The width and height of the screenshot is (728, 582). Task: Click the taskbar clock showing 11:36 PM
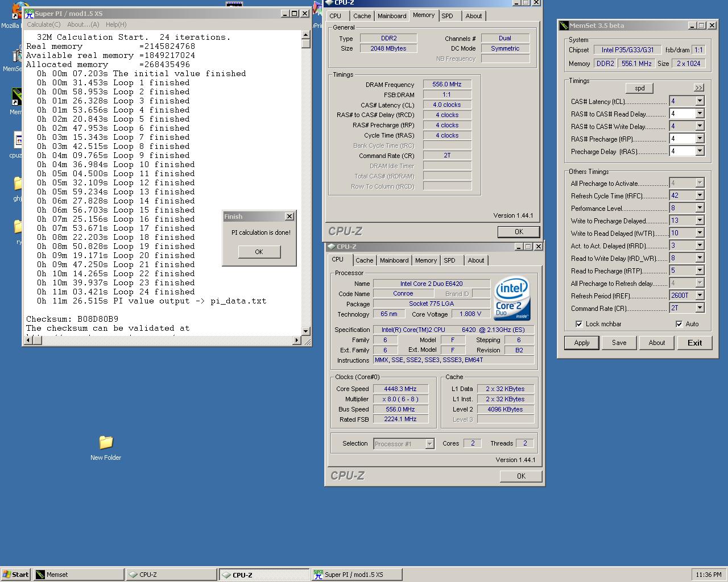pyautogui.click(x=708, y=575)
